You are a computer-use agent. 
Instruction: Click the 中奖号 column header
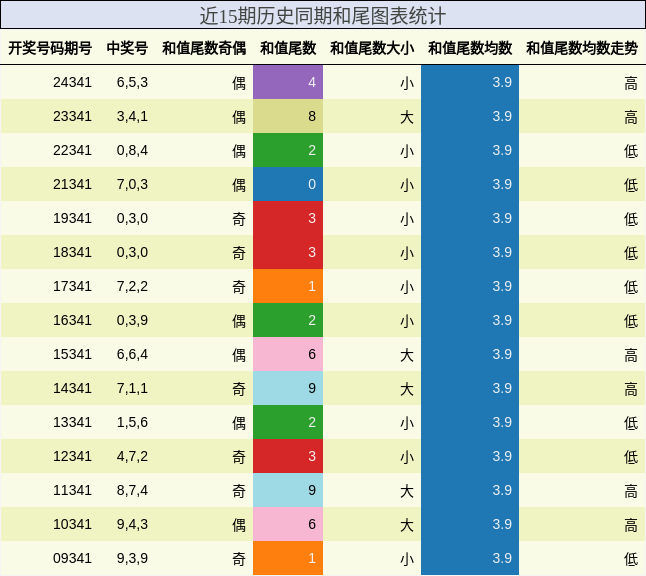127,48
